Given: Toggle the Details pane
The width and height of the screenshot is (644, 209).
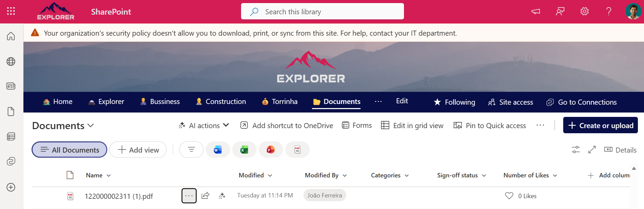Looking at the screenshot, I should coord(620,150).
